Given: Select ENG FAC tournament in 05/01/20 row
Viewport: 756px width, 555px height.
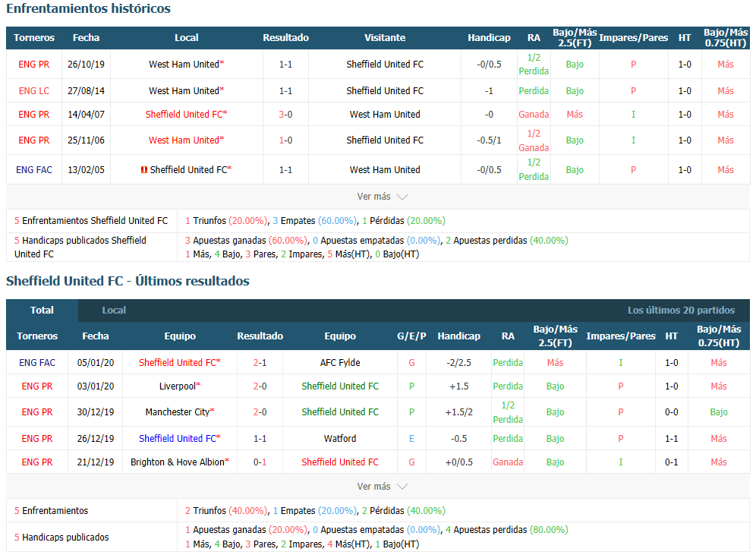Looking at the screenshot, I should (37, 363).
